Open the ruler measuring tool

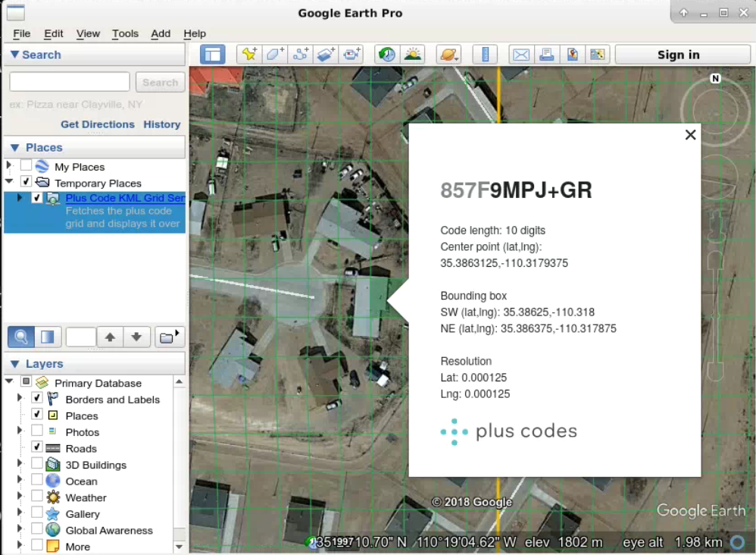click(486, 55)
